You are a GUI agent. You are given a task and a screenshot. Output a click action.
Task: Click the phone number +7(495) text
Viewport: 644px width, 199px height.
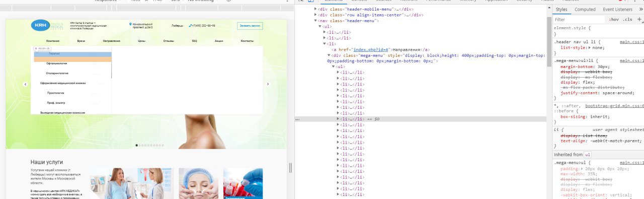pos(204,26)
